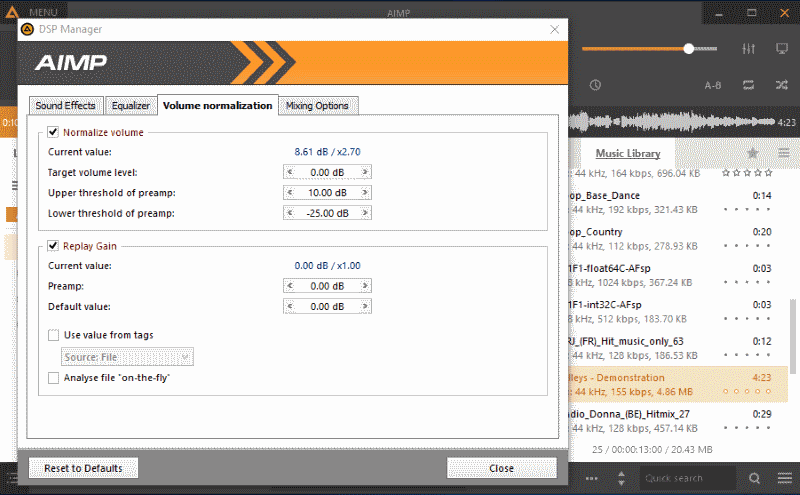Decrease Lower threshold of preamp value

pos(290,213)
